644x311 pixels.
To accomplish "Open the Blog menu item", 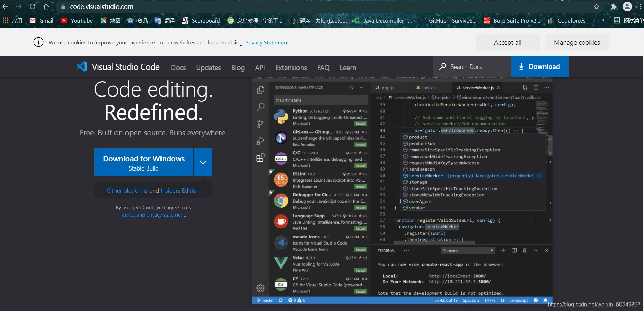I will click(238, 68).
